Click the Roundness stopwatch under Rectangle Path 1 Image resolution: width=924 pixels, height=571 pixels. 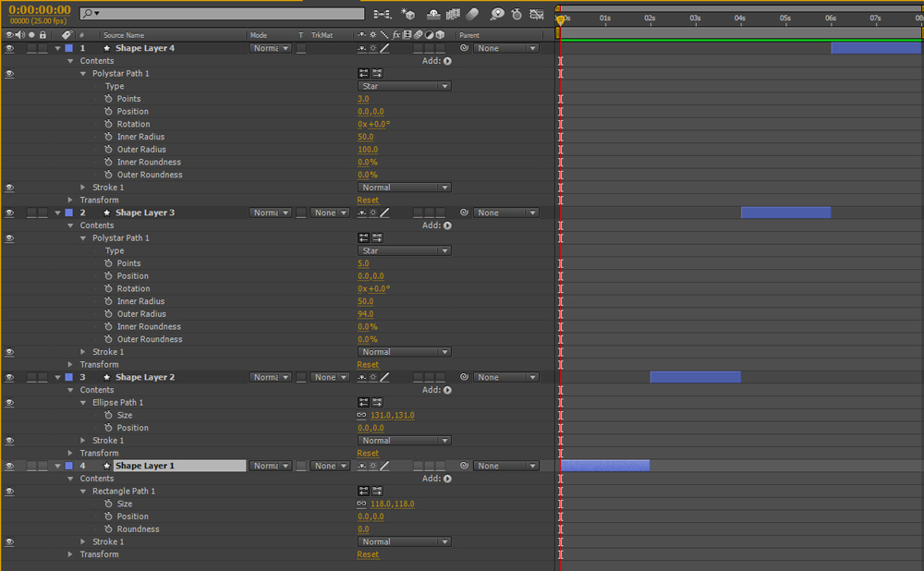pos(108,529)
